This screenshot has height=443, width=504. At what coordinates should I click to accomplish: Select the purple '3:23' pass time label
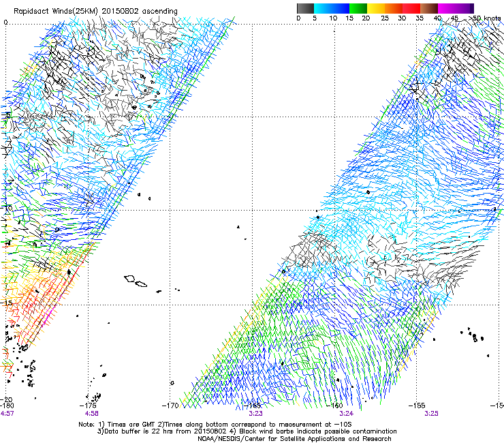point(255,414)
